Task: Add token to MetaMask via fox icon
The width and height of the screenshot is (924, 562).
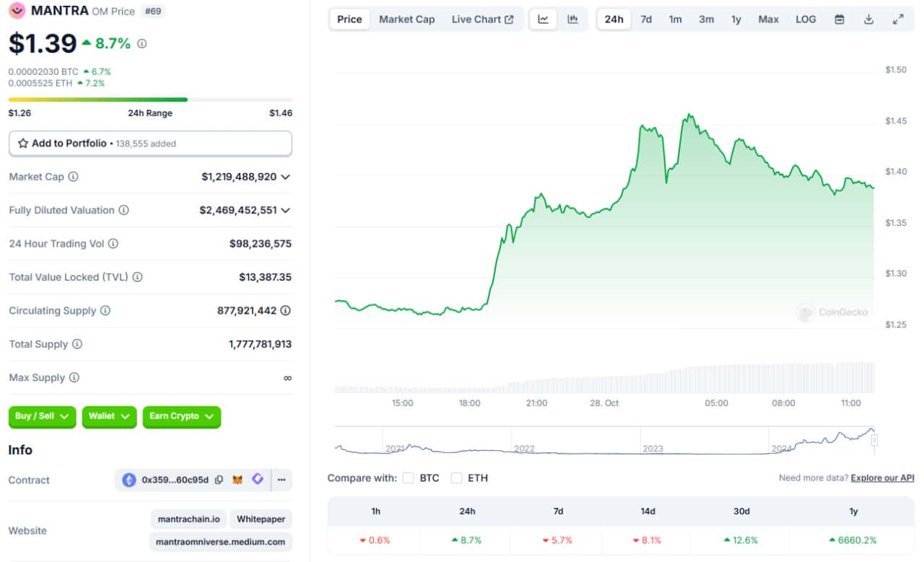Action: [x=237, y=480]
